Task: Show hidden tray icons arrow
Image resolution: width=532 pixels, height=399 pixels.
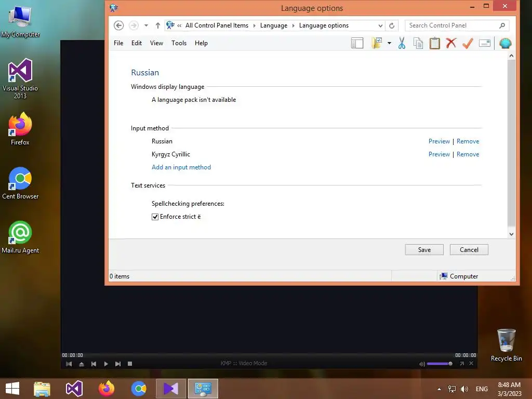Action: 439,389
